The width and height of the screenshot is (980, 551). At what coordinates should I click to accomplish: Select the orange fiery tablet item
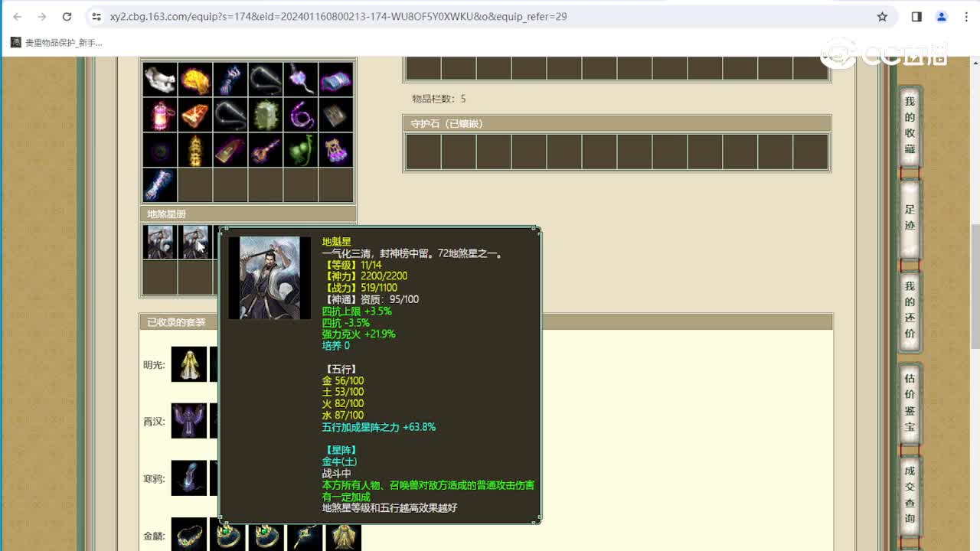tap(195, 114)
